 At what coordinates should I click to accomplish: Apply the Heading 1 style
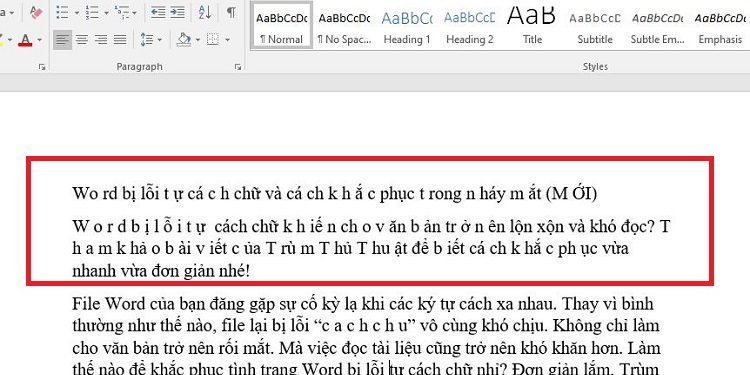tap(407, 25)
